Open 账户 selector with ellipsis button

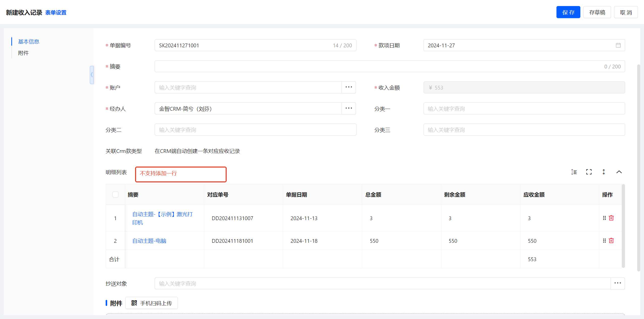coord(349,87)
